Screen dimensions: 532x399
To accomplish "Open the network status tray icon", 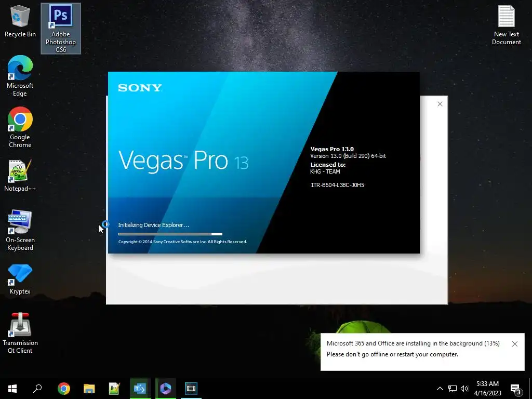I will pyautogui.click(x=453, y=389).
